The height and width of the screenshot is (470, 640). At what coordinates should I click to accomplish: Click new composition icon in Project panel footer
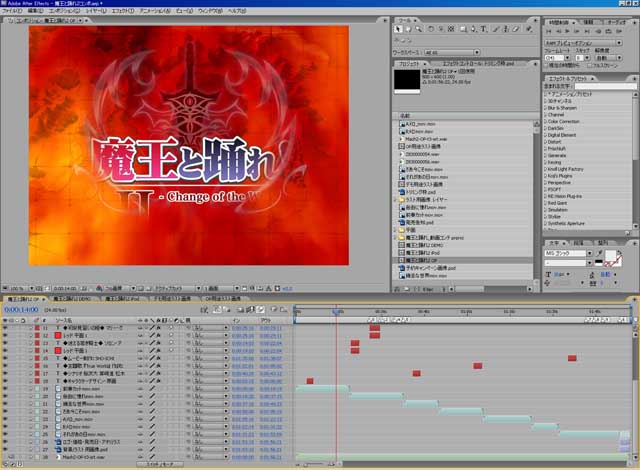416,289
